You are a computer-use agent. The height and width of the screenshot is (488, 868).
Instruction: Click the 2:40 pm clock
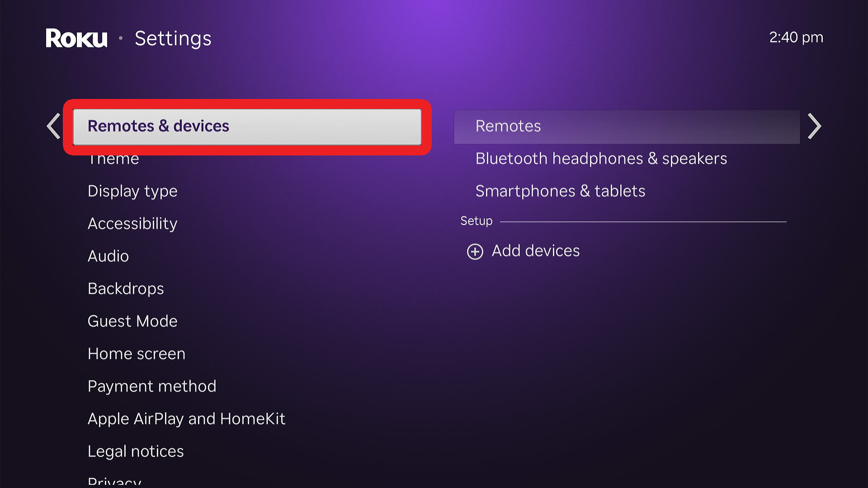click(x=796, y=38)
